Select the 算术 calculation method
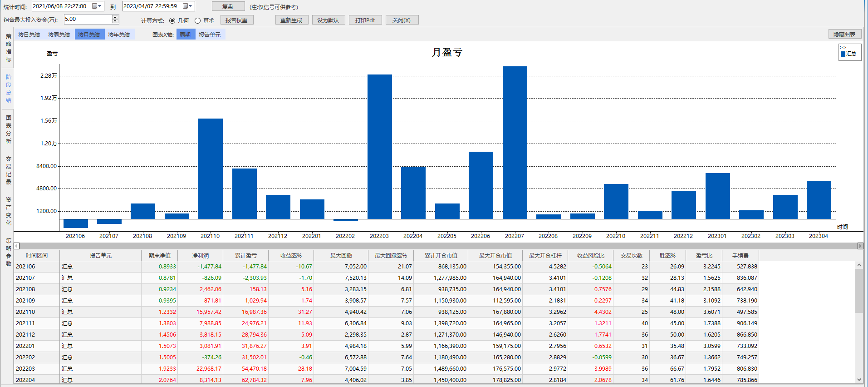The height and width of the screenshot is (387, 868). pos(198,20)
